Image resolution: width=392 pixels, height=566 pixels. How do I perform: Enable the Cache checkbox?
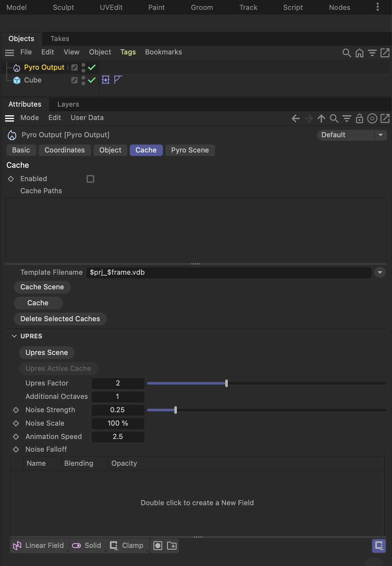tap(90, 179)
